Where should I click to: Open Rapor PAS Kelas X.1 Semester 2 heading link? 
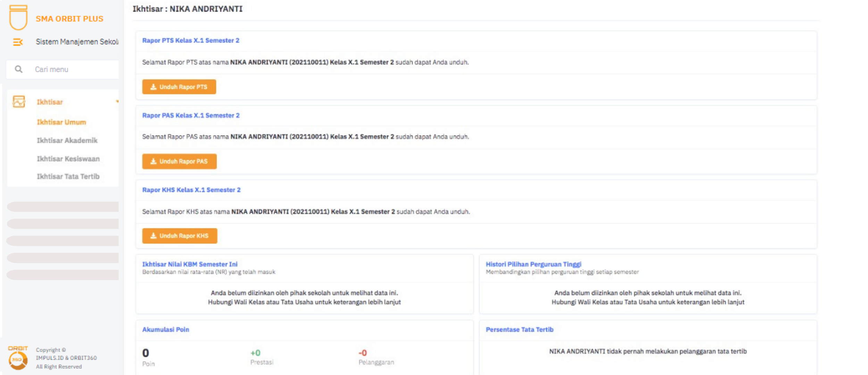pyautogui.click(x=191, y=115)
